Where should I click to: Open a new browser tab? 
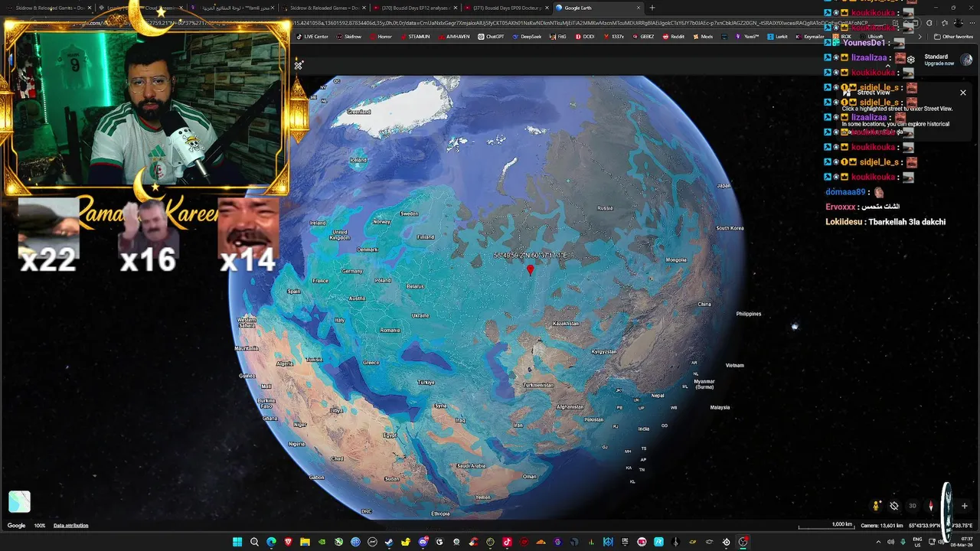(x=652, y=8)
